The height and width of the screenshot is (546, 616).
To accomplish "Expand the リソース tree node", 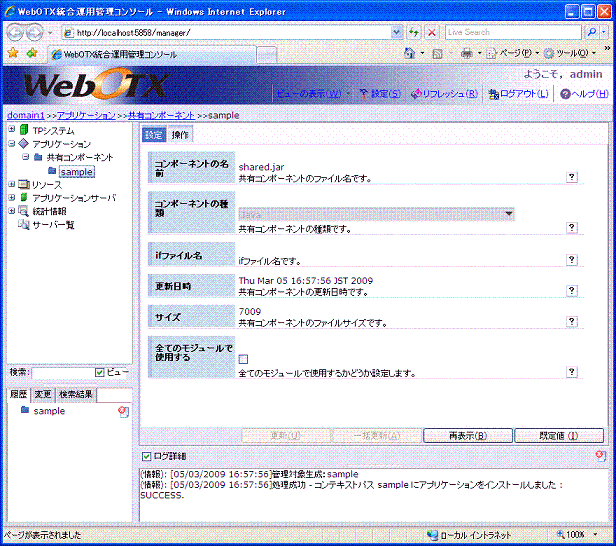I will 11,185.
